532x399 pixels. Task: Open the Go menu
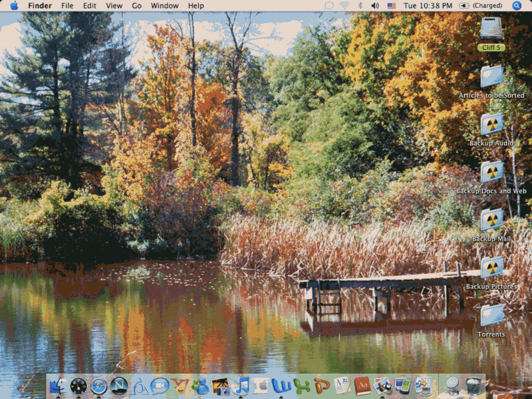tap(137, 6)
